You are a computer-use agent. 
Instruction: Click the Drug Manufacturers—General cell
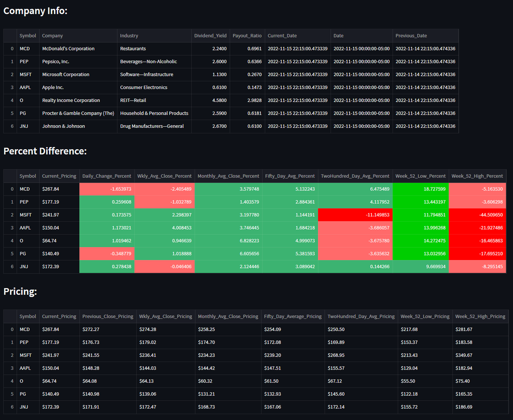154,126
